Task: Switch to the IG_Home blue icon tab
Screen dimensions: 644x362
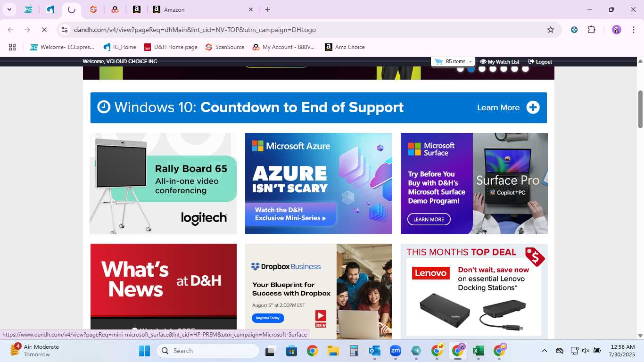Action: 50,9
